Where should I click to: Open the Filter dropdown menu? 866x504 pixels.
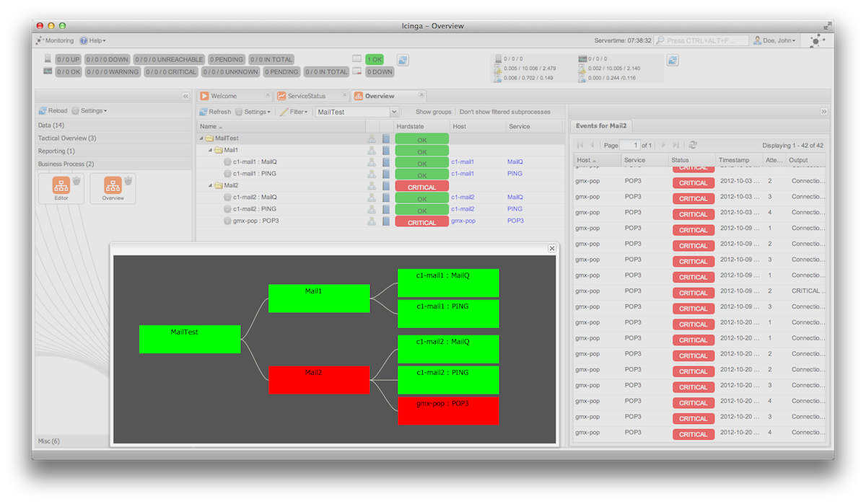coord(294,112)
